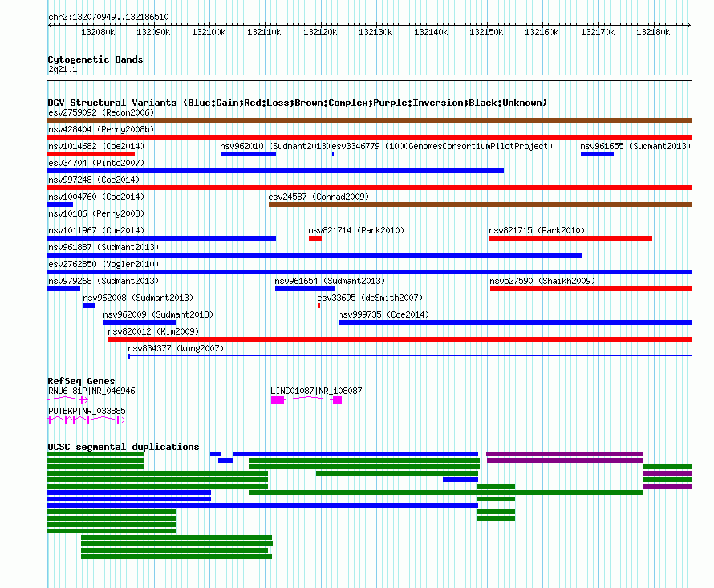Select LINC01087 right exon block
The image size is (714, 588).
coord(338,400)
